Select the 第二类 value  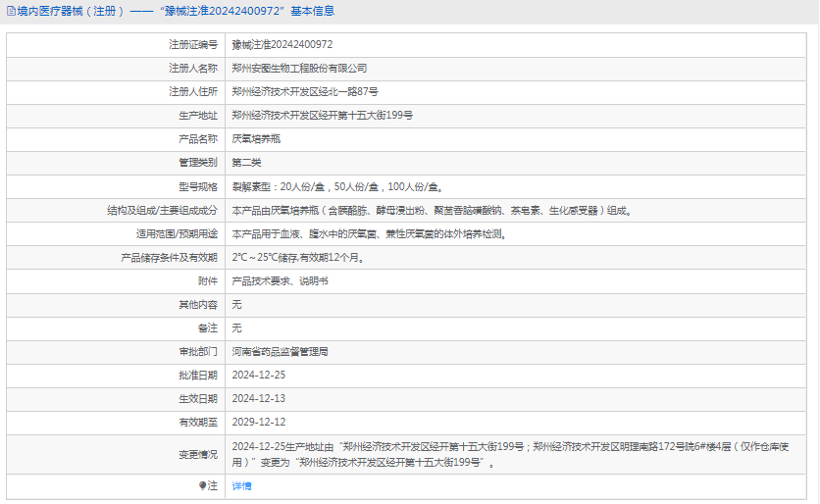coord(246,163)
